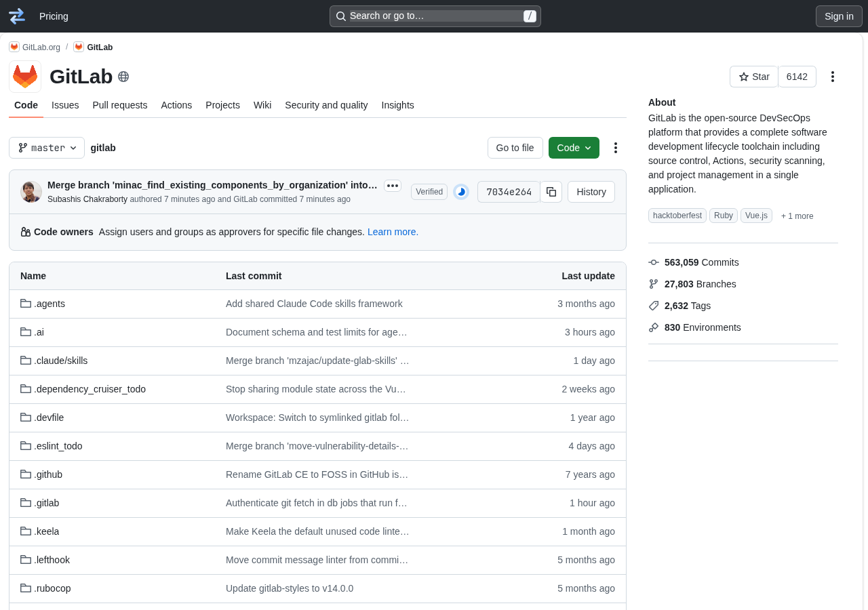Click the rocket icon beside 830 Environments
Viewport: 868px width, 610px height.
654,327
